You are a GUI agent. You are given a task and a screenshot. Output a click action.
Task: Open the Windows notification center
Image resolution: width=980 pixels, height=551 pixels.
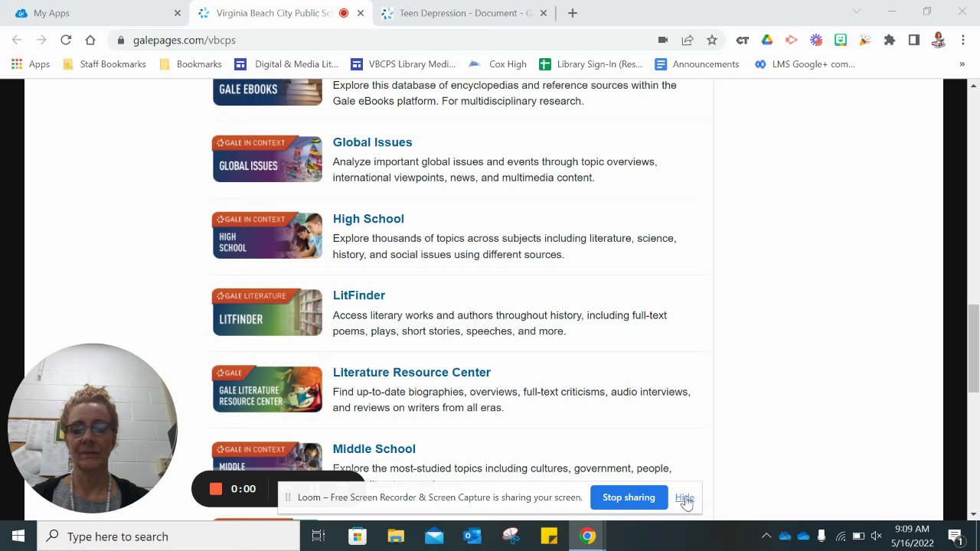click(955, 536)
